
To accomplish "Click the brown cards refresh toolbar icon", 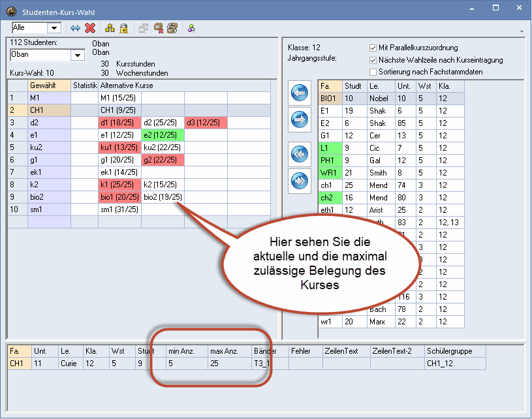I will point(172,28).
